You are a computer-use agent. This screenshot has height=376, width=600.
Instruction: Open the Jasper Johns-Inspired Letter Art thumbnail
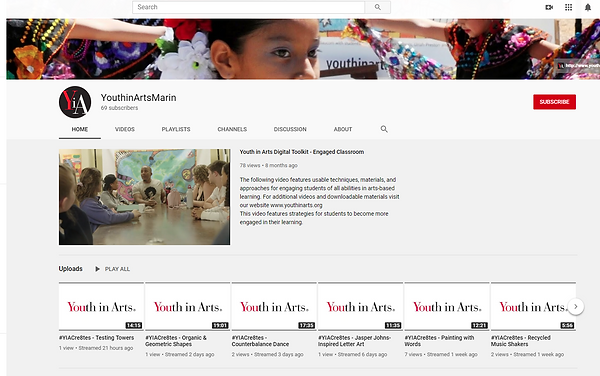click(x=360, y=306)
